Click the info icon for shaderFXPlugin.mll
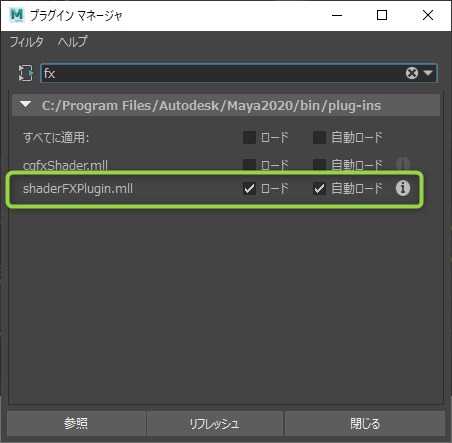Screen dimensions: 452x443 point(403,188)
